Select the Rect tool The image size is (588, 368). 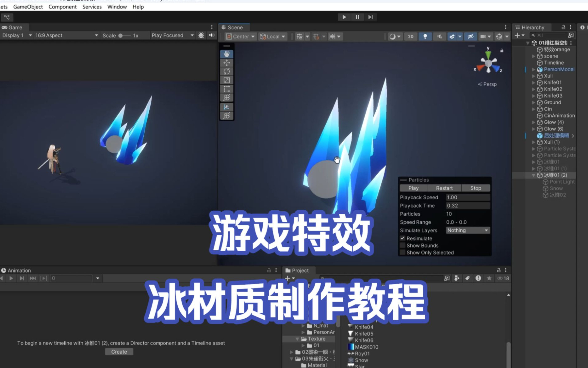pos(227,89)
